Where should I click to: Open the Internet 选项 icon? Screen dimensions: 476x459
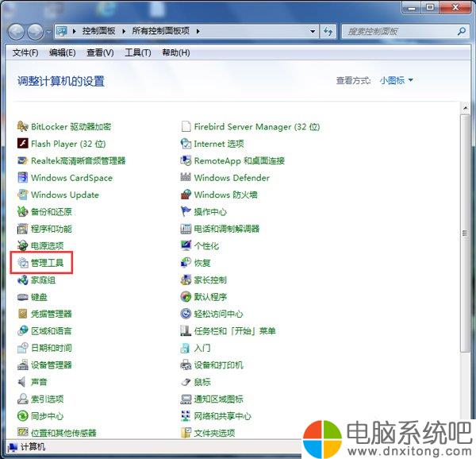pyautogui.click(x=186, y=144)
